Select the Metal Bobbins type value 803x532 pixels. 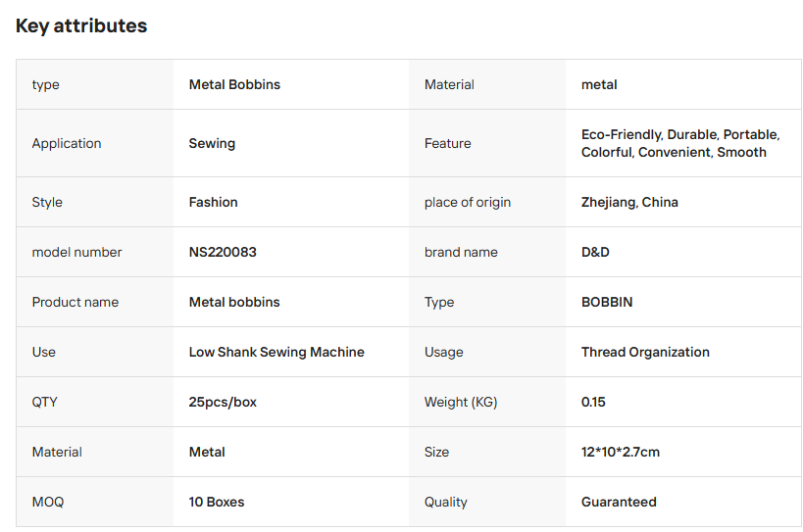pos(234,84)
